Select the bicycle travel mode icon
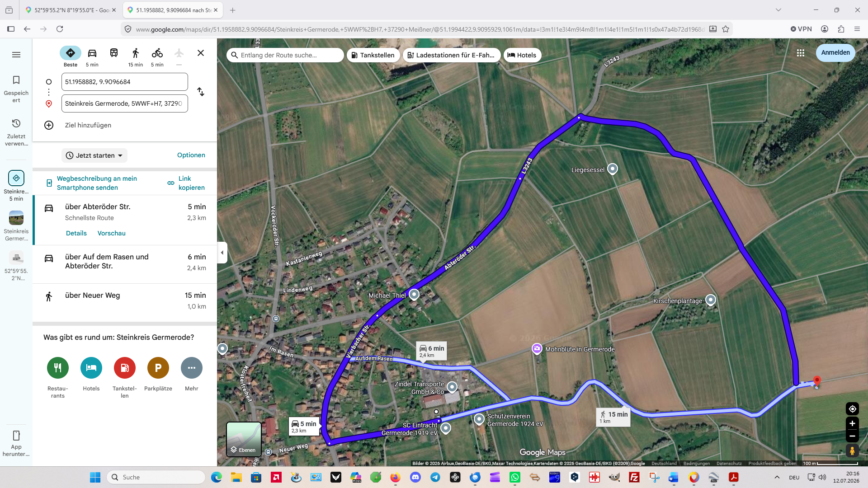 [x=157, y=53]
